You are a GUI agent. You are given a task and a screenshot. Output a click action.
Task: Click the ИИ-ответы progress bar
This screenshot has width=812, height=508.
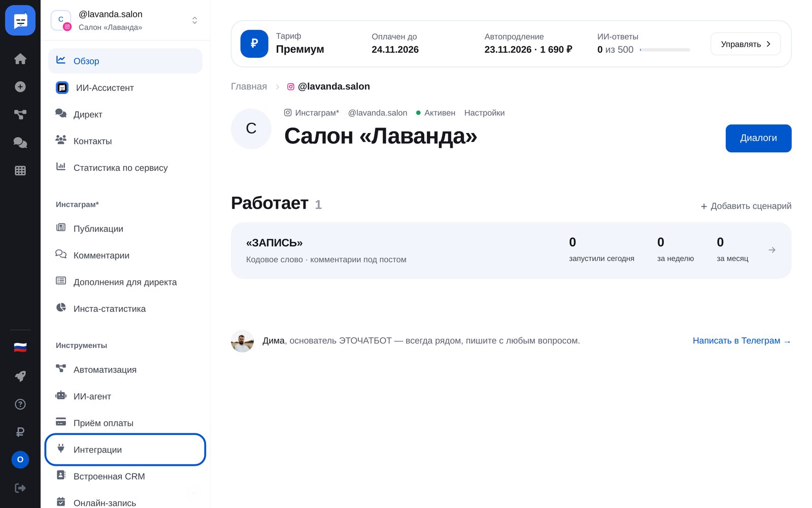(665, 50)
